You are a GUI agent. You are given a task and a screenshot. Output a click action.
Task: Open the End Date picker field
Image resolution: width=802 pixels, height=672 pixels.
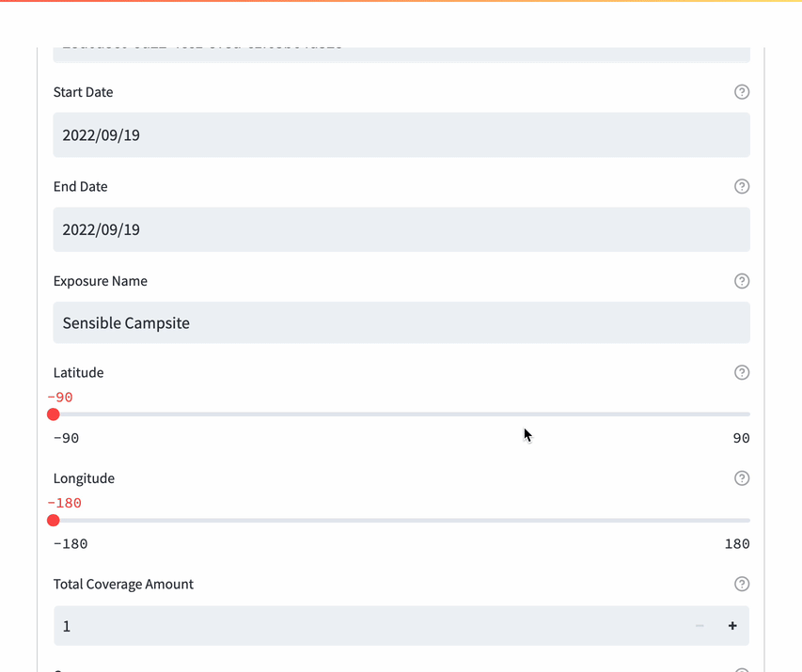click(401, 229)
